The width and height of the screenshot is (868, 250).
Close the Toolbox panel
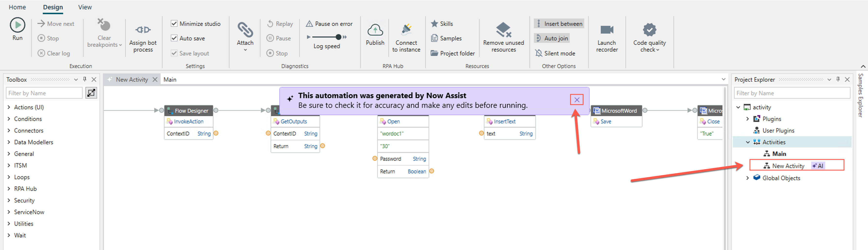[x=94, y=79]
